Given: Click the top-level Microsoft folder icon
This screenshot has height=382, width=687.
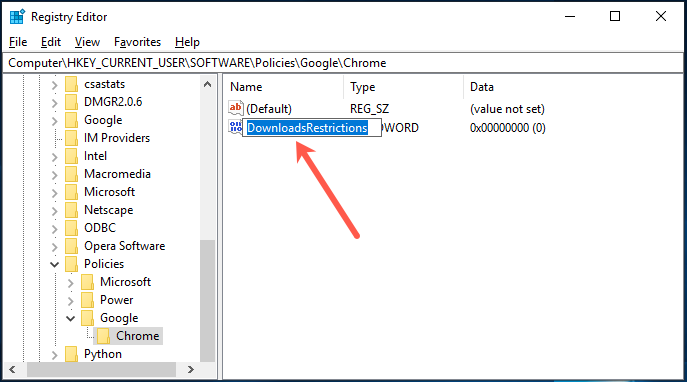Looking at the screenshot, I should point(71,192).
